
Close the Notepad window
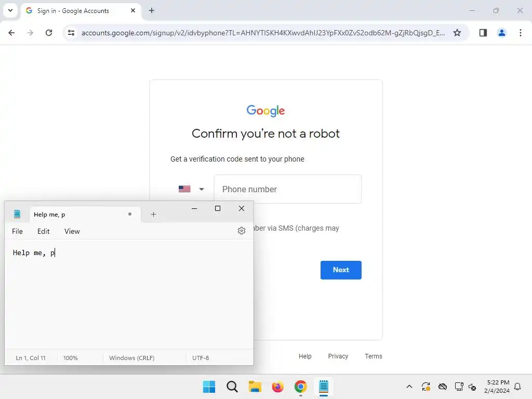click(x=242, y=208)
